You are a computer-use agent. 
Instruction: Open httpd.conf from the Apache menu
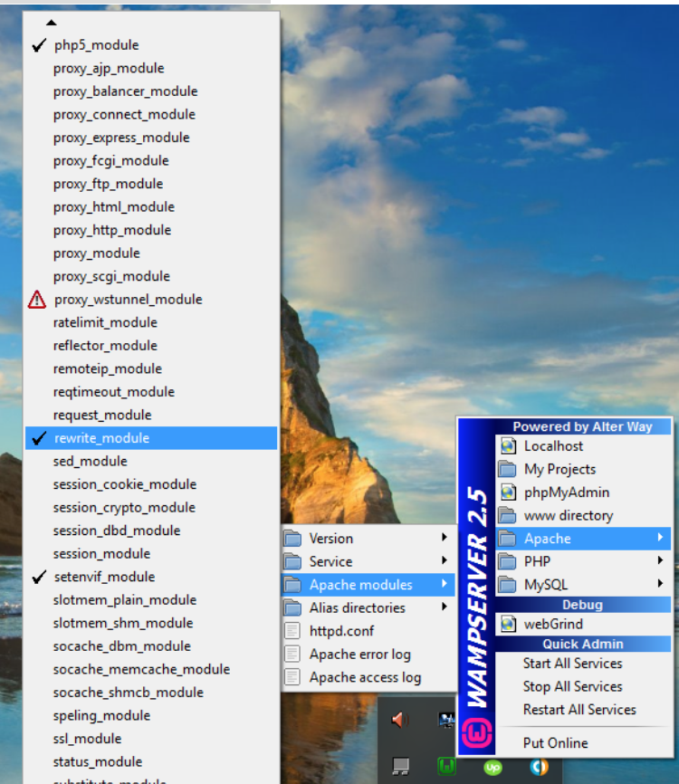pyautogui.click(x=369, y=631)
